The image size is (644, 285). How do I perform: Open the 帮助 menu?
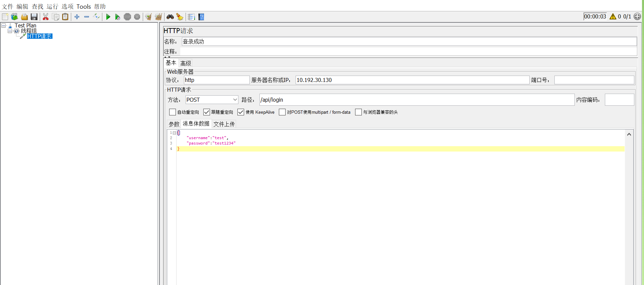(x=100, y=6)
